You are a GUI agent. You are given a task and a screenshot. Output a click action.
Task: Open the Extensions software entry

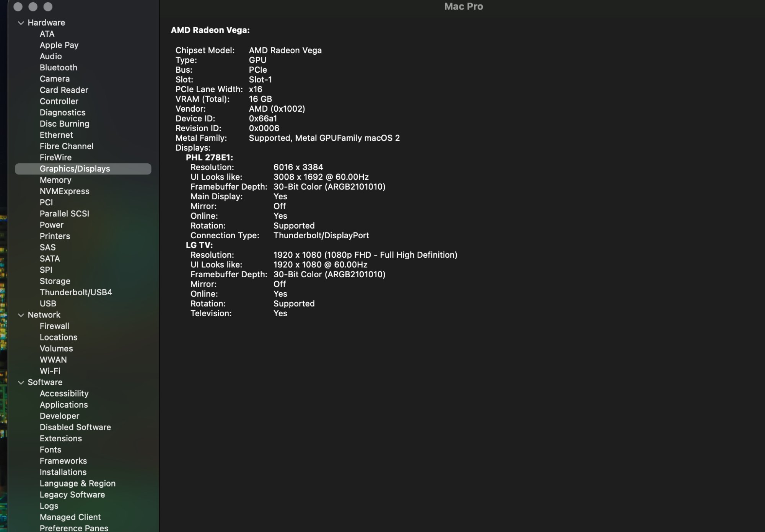(x=61, y=438)
